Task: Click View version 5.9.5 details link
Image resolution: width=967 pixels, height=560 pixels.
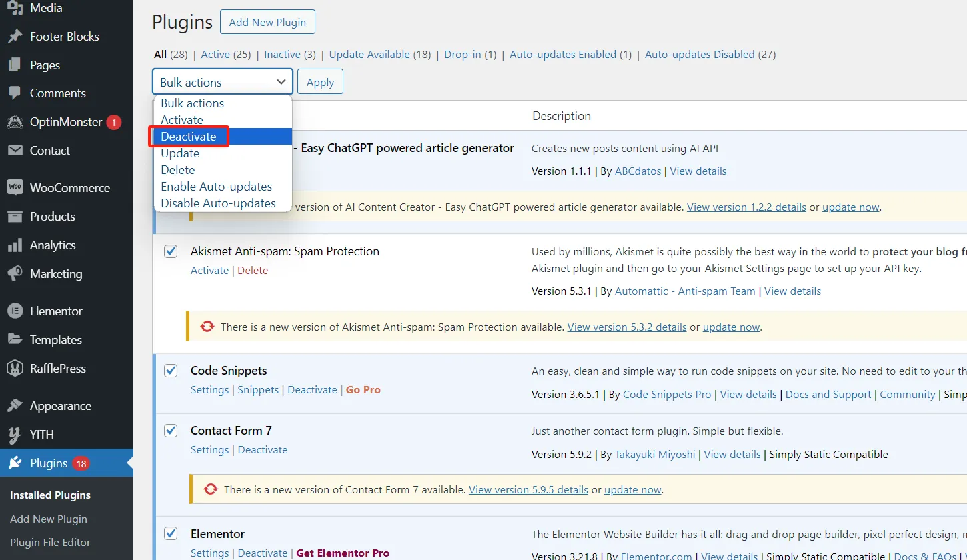Action: [x=528, y=490]
